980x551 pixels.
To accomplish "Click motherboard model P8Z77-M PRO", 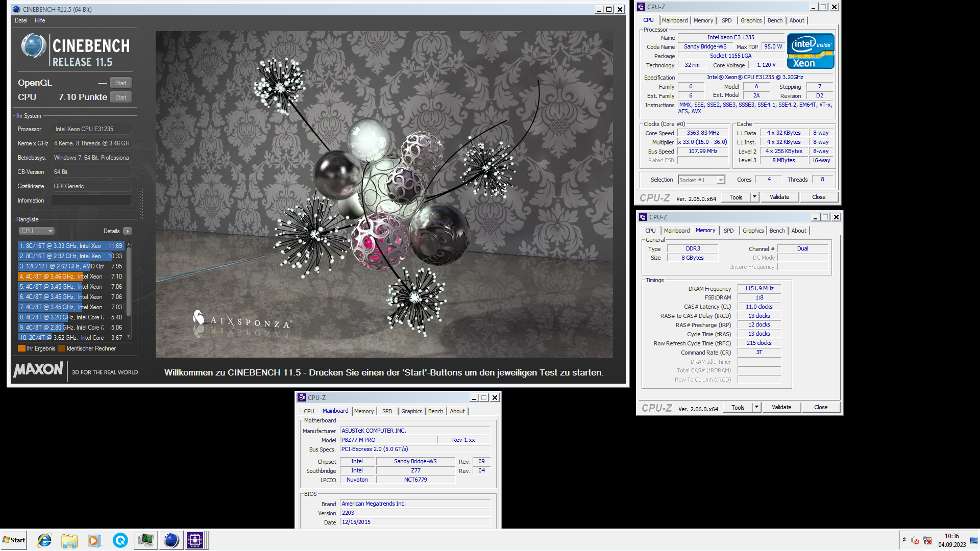I will [388, 440].
